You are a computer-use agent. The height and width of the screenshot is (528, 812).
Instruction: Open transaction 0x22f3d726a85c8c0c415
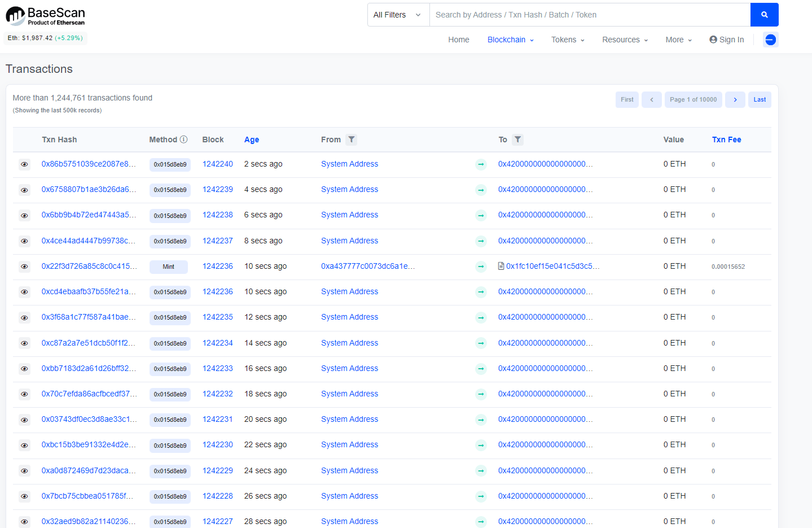(x=89, y=266)
